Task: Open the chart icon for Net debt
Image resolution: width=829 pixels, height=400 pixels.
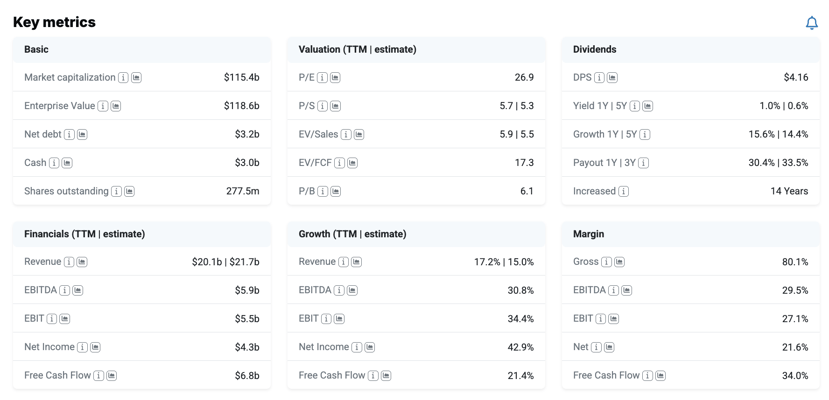Action: (x=82, y=135)
